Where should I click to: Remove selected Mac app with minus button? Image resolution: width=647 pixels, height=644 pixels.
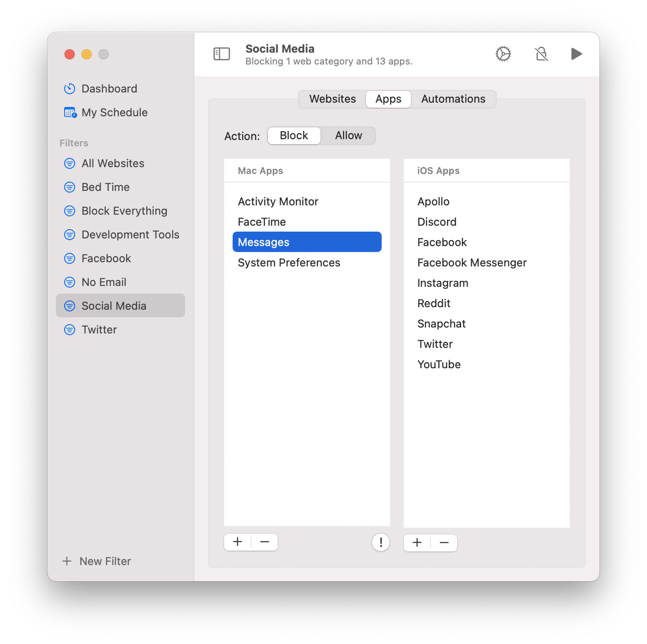pos(264,542)
